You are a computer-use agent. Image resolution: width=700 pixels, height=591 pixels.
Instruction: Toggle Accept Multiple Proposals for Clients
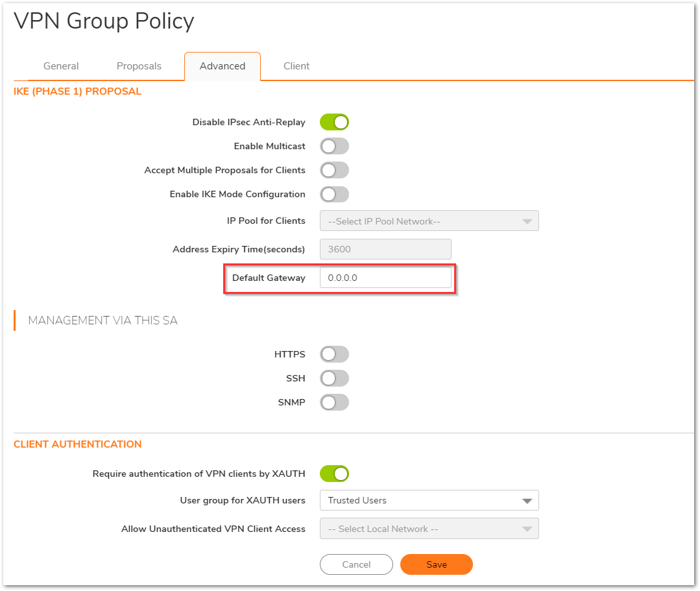coord(334,170)
